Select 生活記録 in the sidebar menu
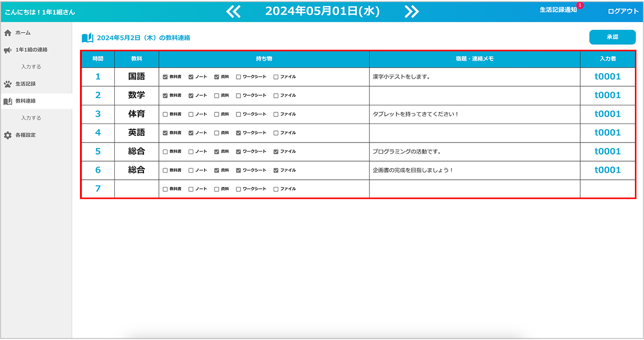 [x=26, y=84]
